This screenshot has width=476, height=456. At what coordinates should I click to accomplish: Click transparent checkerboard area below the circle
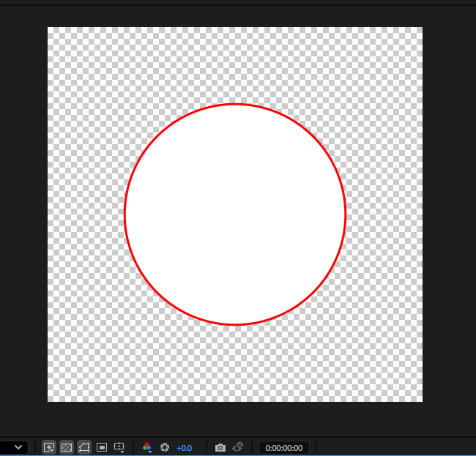[x=235, y=365]
